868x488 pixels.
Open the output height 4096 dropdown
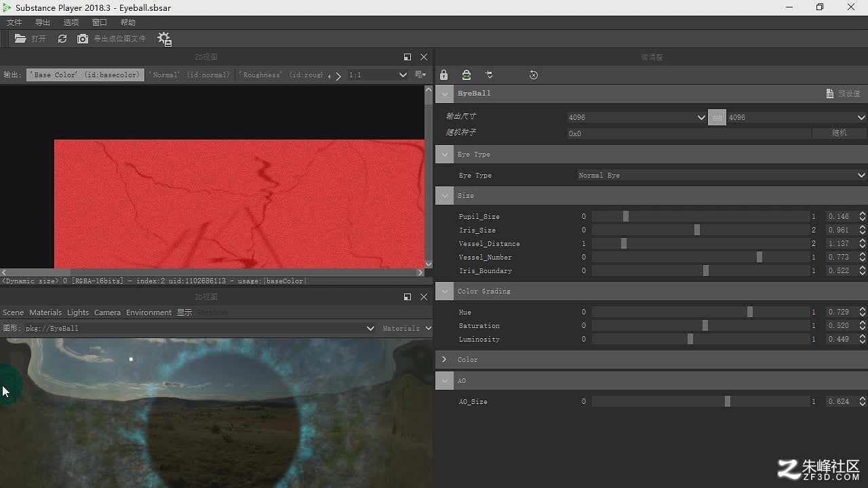(x=797, y=117)
